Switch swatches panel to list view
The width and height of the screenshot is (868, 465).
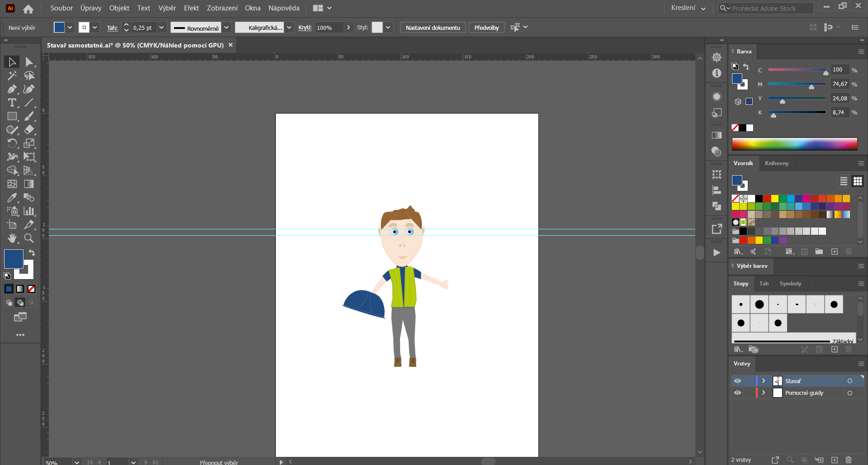pyautogui.click(x=844, y=181)
